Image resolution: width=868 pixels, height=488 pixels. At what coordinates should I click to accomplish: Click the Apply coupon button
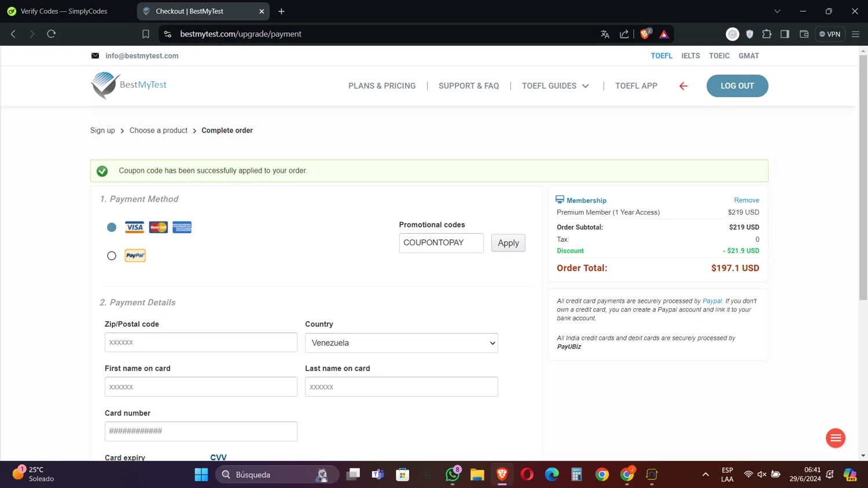point(508,243)
